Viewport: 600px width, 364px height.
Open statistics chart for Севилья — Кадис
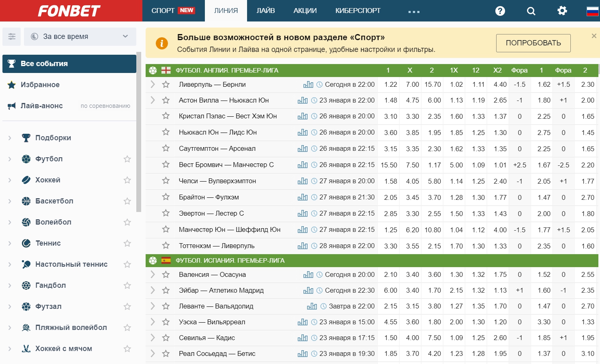coord(303,338)
